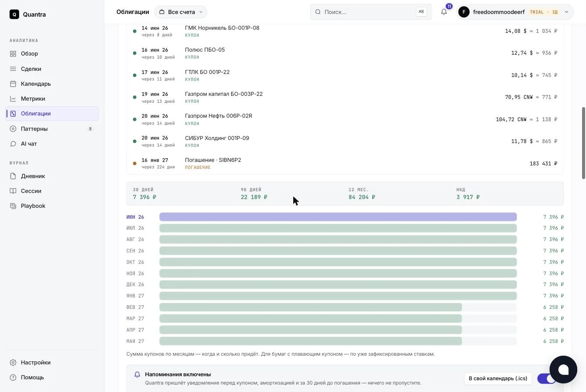This screenshot has height=392, width=586.
Task: Click the Календарь calendar icon
Action: click(x=13, y=84)
